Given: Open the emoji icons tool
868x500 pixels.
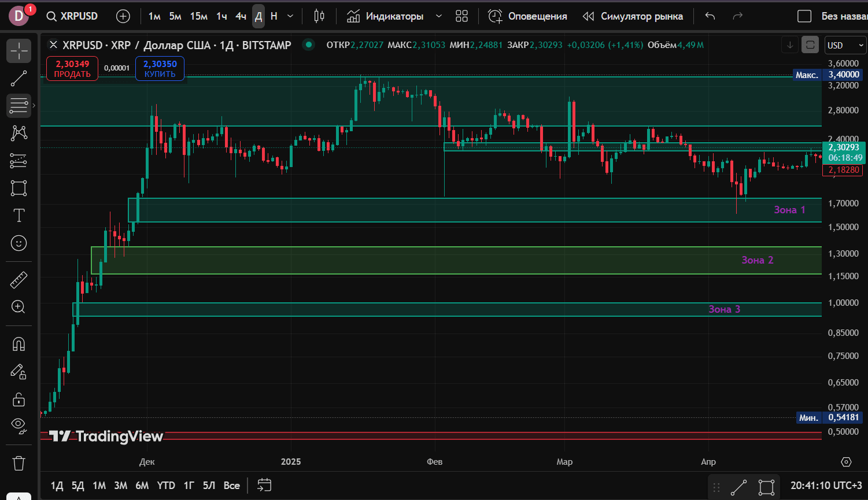Looking at the screenshot, I should pyautogui.click(x=19, y=243).
